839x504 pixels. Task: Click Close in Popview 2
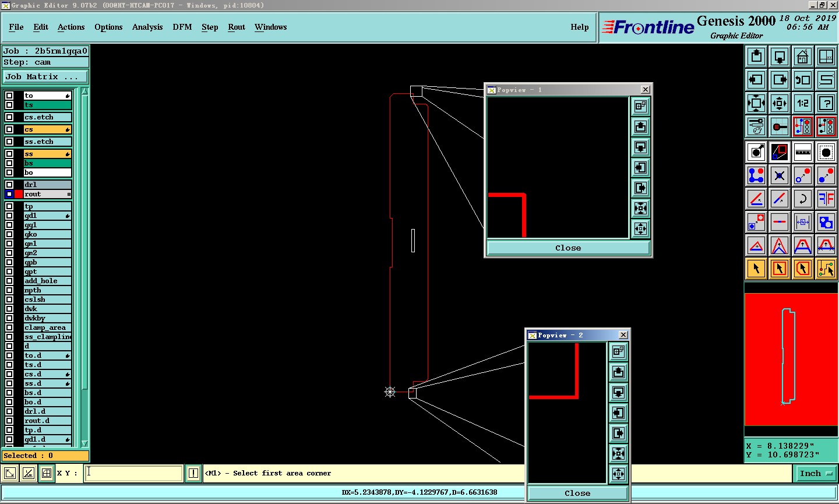[x=577, y=493]
